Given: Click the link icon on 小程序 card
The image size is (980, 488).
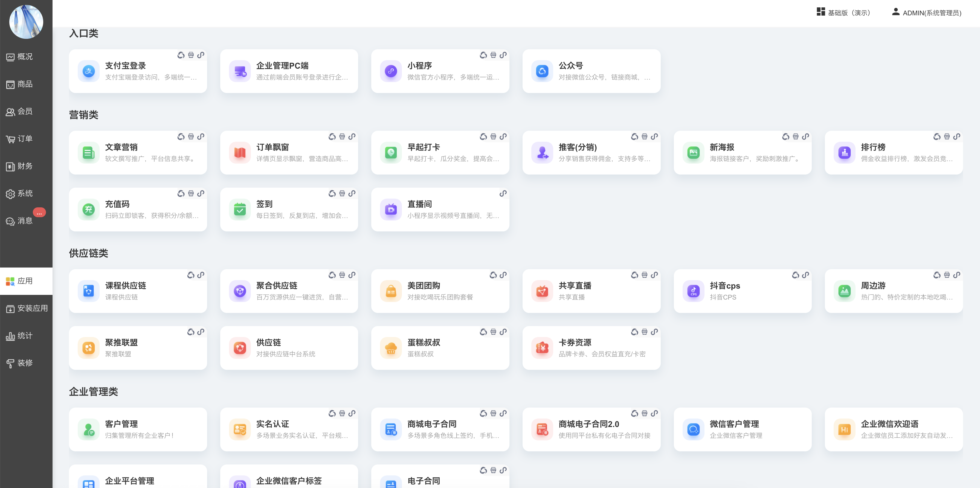Looking at the screenshot, I should click(x=503, y=55).
